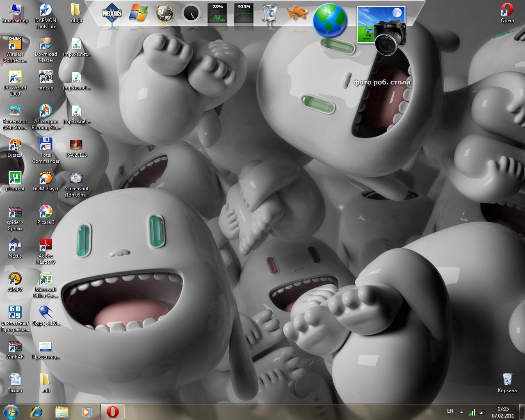This screenshot has height=420, width=525.
Task: Show hidden tray icons arrow
Action: point(461,412)
